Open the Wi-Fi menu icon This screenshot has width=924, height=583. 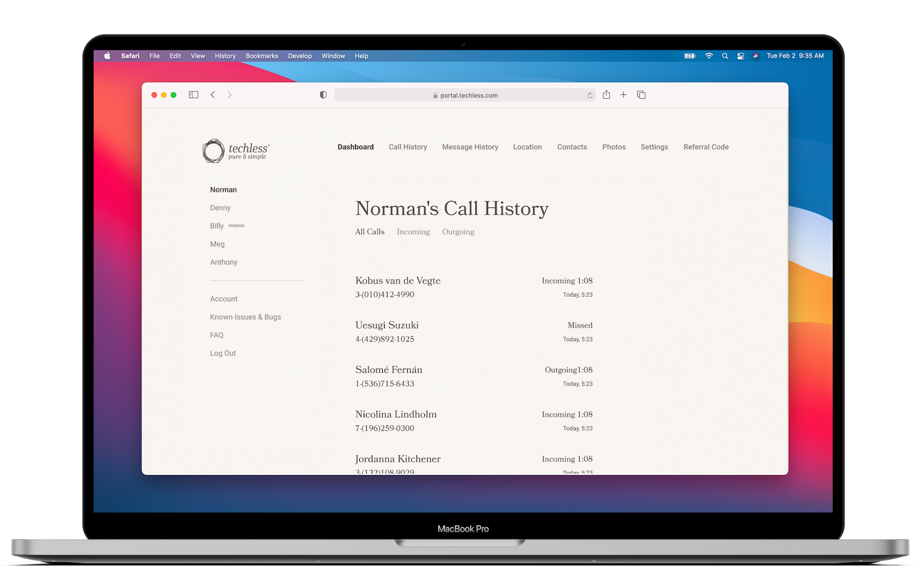click(x=709, y=56)
